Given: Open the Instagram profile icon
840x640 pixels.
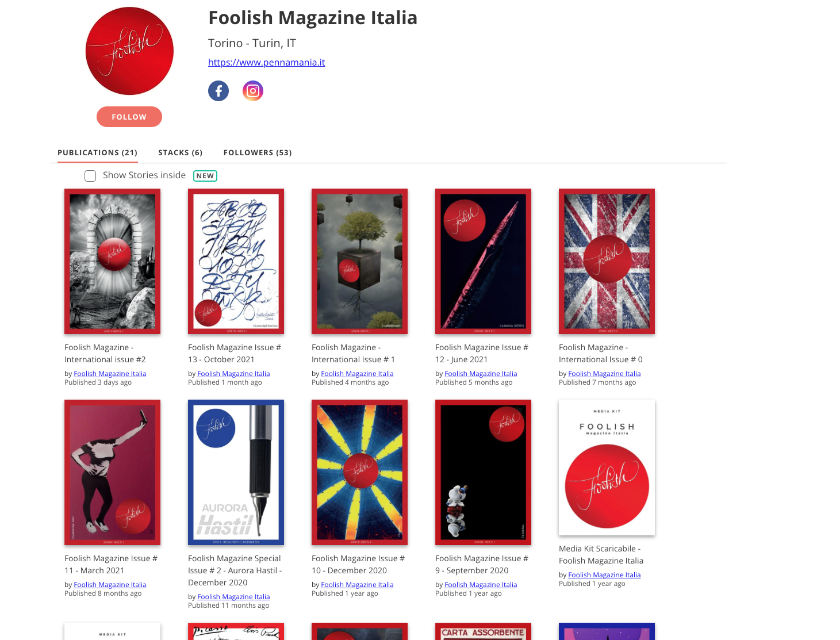Looking at the screenshot, I should pos(253,91).
